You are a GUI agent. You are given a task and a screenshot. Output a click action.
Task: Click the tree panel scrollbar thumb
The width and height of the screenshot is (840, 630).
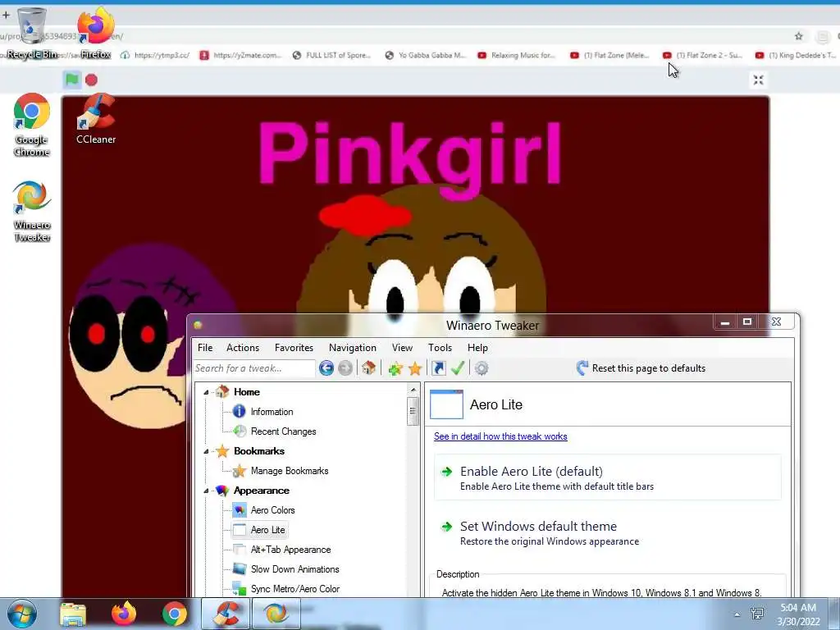tap(413, 412)
